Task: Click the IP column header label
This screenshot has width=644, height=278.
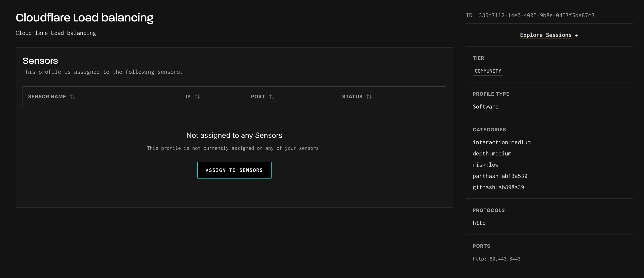Action: [188, 96]
